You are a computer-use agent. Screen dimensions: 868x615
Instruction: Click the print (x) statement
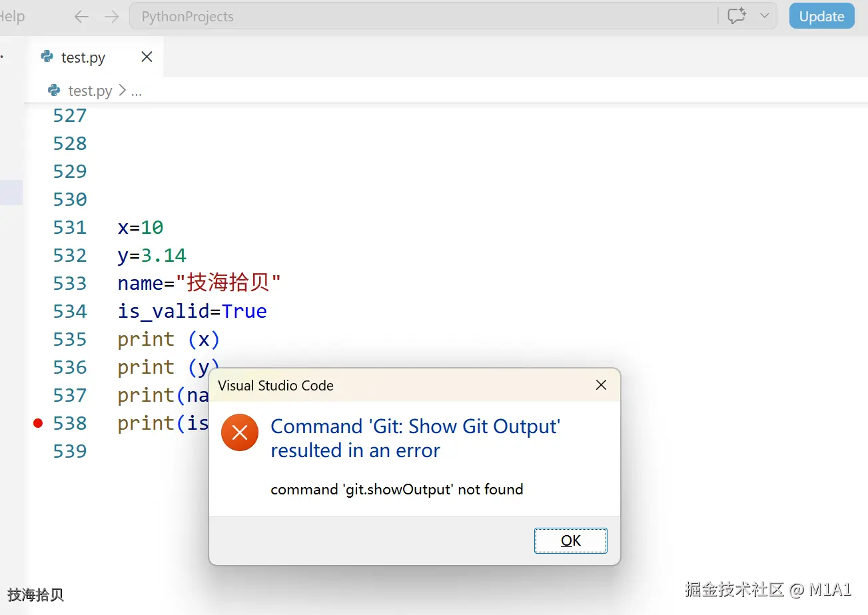click(x=169, y=340)
